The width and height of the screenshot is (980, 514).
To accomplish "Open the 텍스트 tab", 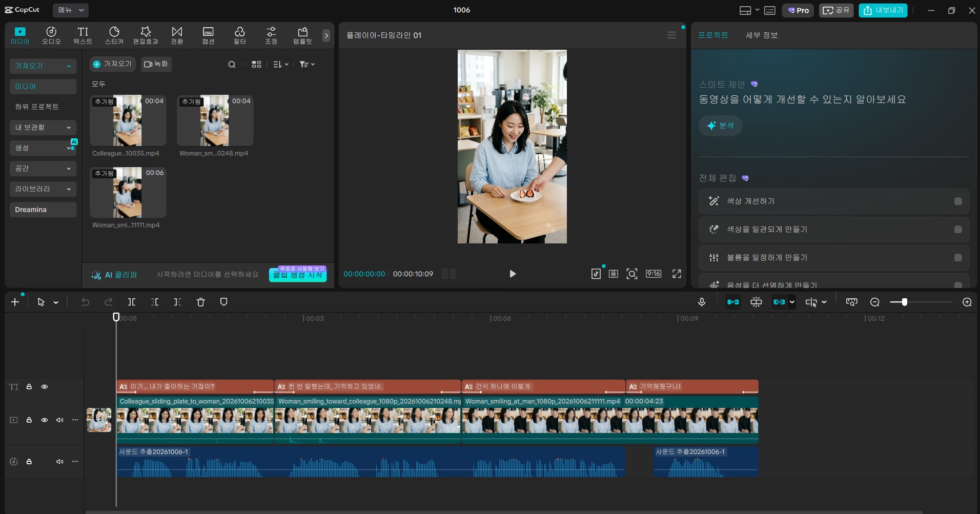I will (x=83, y=35).
